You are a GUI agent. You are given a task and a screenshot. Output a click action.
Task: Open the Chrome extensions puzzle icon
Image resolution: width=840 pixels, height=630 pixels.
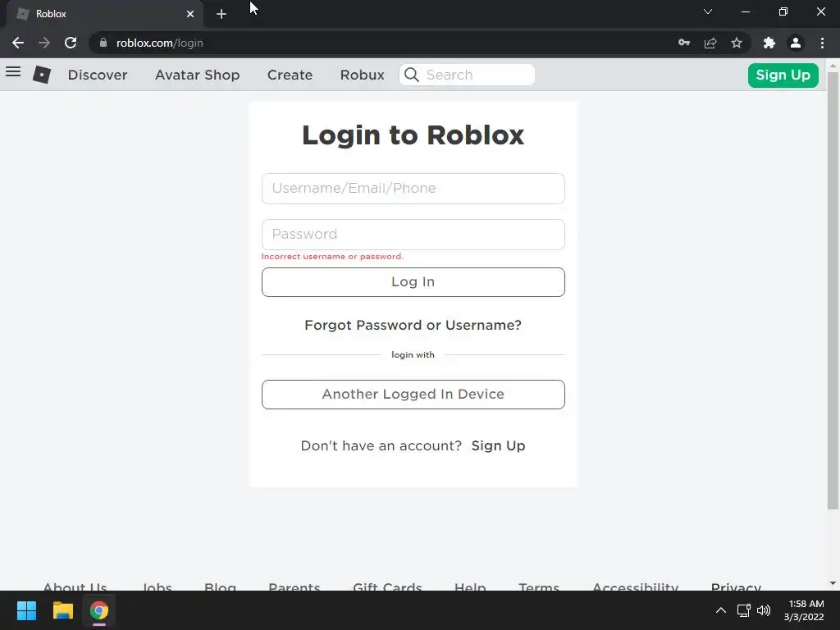pos(769,43)
